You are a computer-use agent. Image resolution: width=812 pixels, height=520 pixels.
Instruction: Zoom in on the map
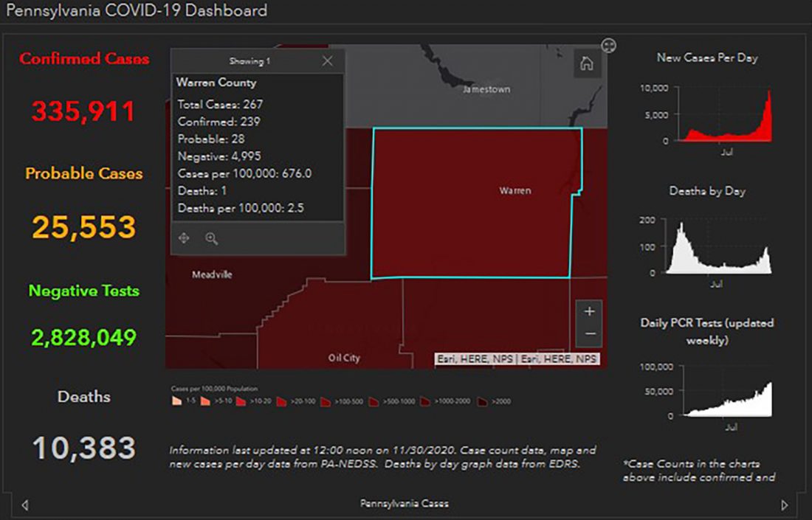click(x=589, y=312)
